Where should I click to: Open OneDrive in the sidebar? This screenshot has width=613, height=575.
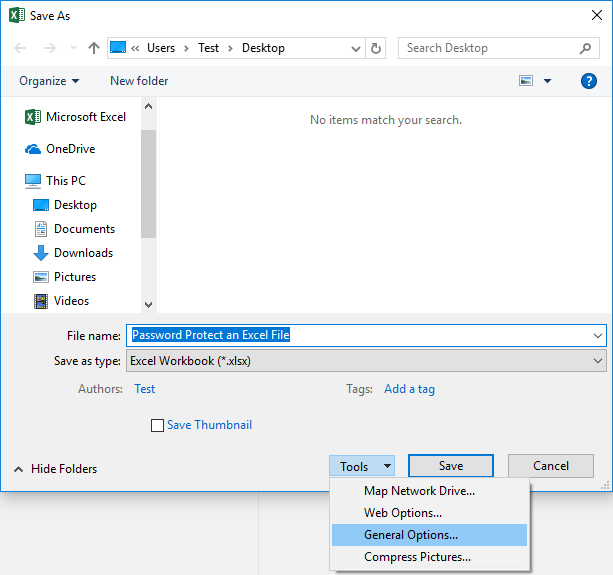pyautogui.click(x=70, y=149)
